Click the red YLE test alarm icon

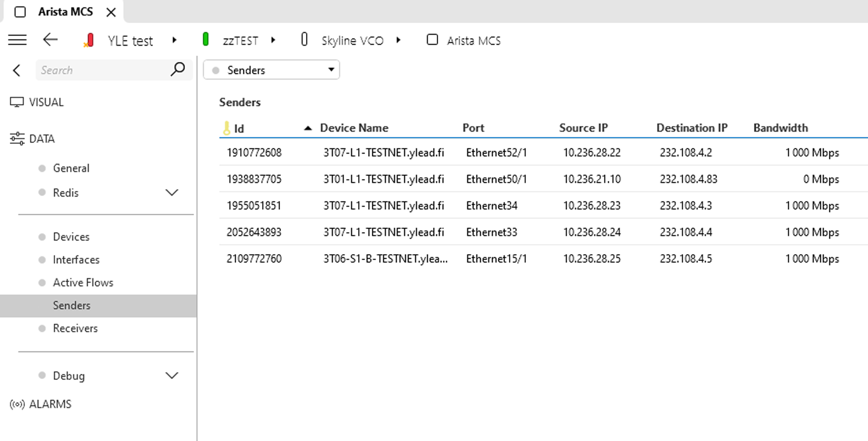[89, 40]
